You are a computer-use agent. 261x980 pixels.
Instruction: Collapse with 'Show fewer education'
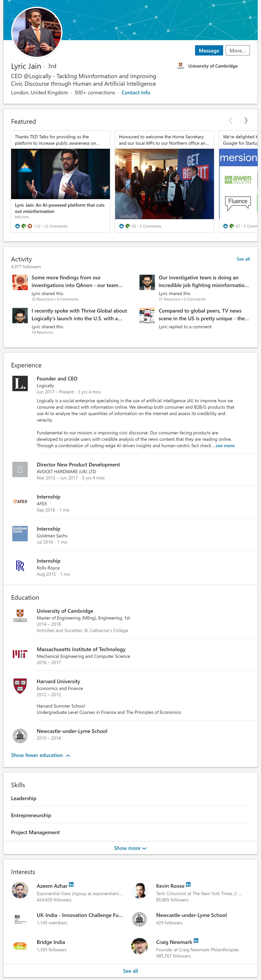(41, 755)
